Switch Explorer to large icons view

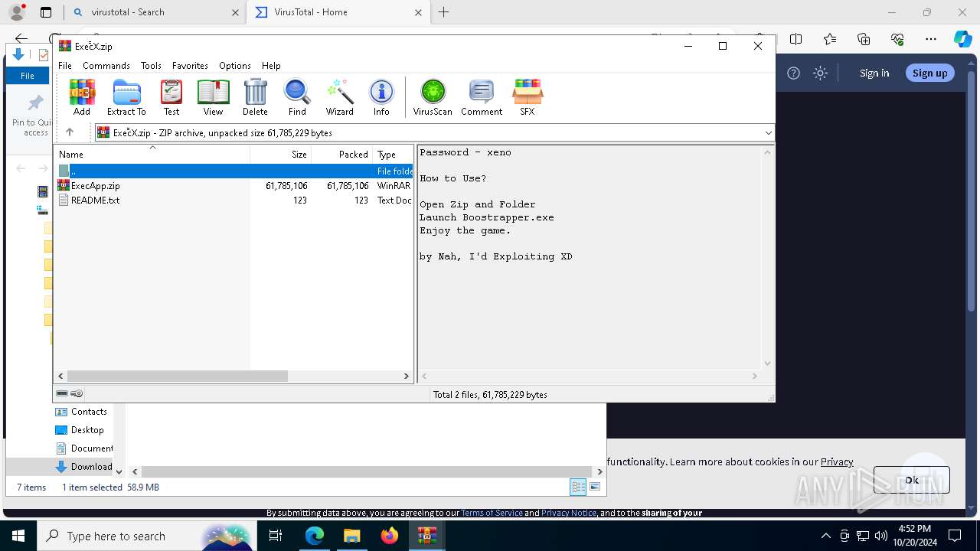pyautogui.click(x=595, y=487)
